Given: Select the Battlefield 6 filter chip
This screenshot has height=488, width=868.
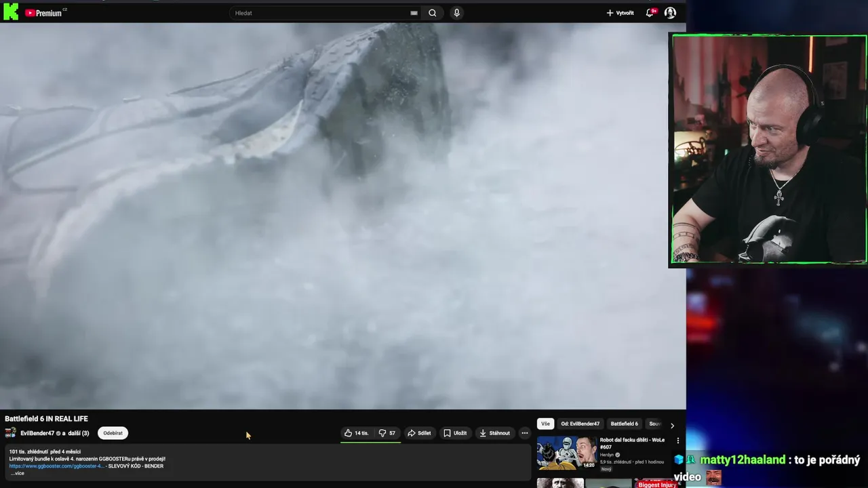Looking at the screenshot, I should (x=624, y=424).
